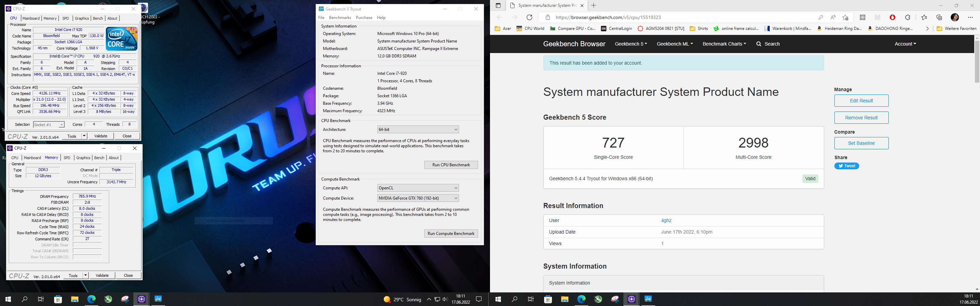Click Validate in the upper CPU-Z window
The height and width of the screenshot is (306, 980).
click(101, 136)
